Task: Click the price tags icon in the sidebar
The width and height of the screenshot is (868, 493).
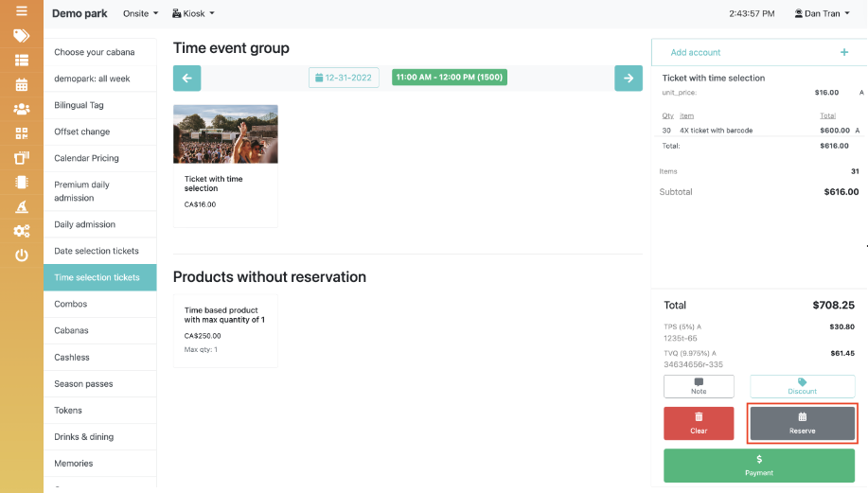Action: (x=21, y=36)
